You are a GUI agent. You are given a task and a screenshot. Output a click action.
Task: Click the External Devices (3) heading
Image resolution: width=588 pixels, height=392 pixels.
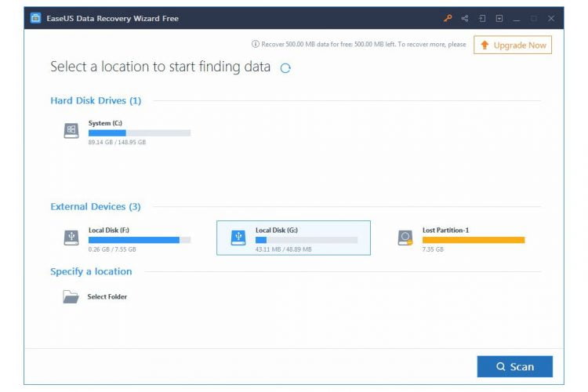click(x=95, y=207)
